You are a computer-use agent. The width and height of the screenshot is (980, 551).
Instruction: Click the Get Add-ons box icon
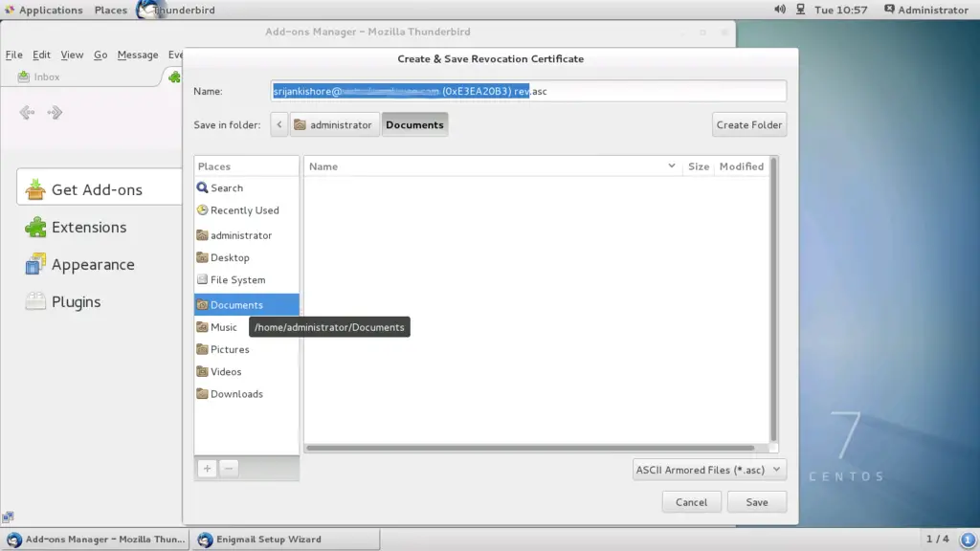tap(35, 189)
